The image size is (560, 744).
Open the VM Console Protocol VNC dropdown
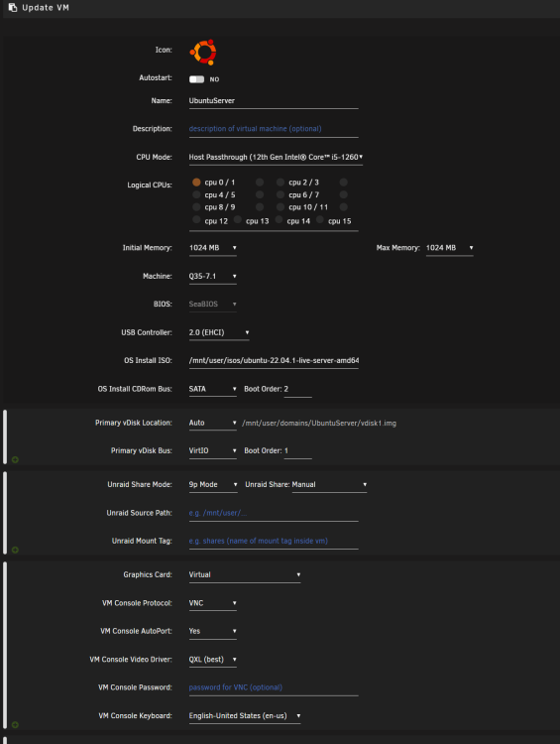212,603
